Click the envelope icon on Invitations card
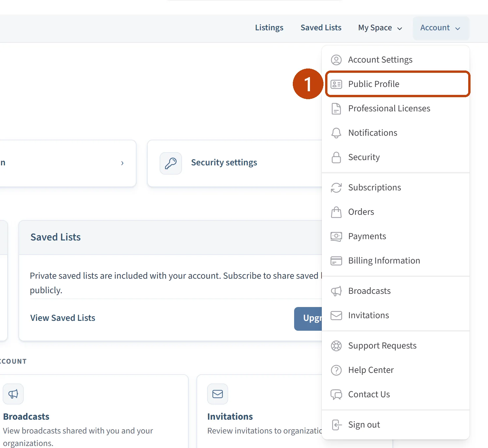 218,394
